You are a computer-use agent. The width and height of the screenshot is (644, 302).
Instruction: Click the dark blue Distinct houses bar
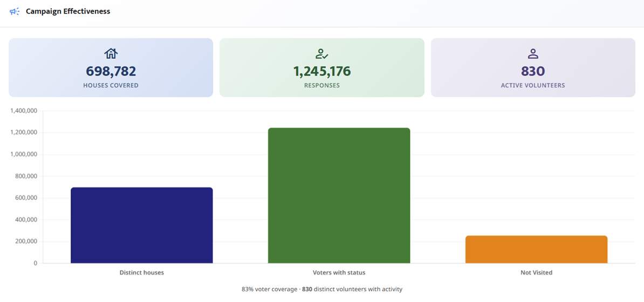(142, 225)
